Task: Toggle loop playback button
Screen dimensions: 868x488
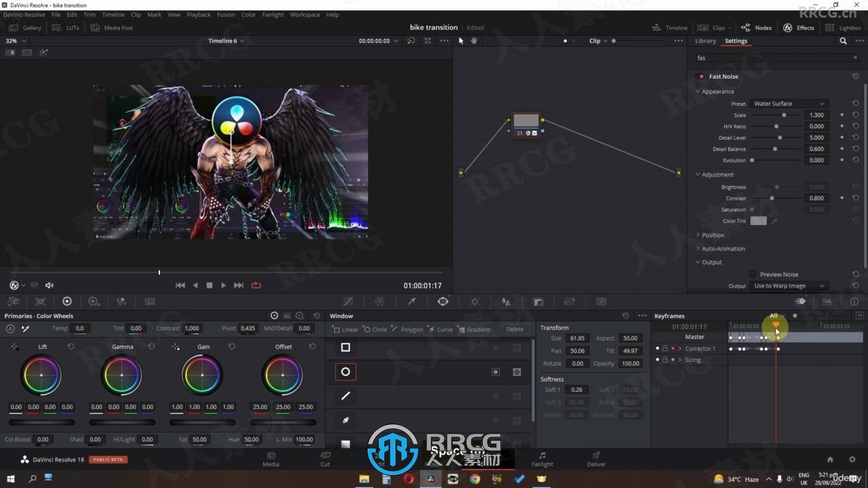Action: point(256,285)
